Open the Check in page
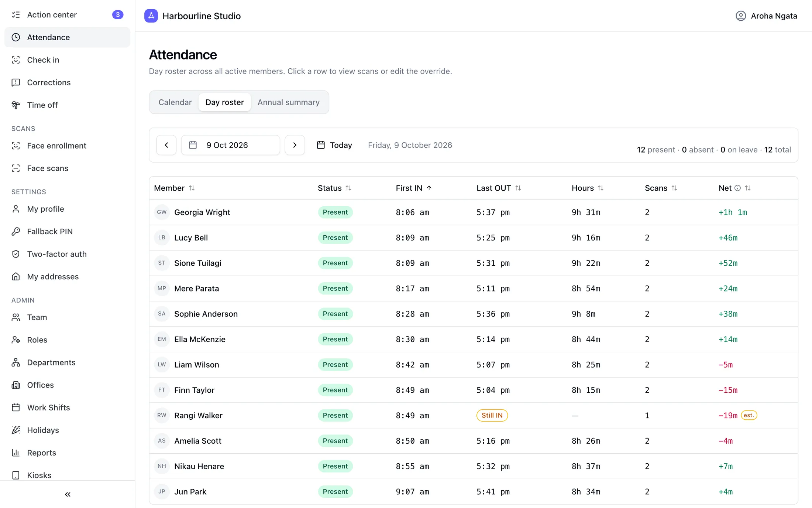812x508 pixels. coord(67,60)
